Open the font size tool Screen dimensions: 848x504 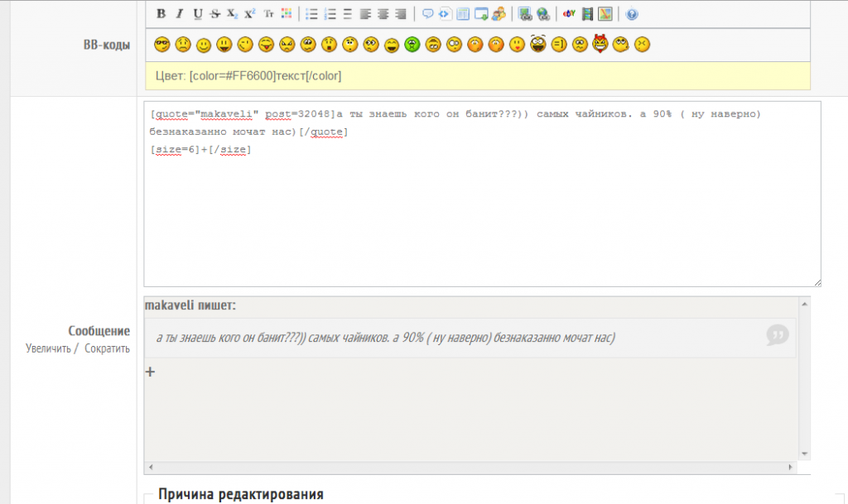(268, 13)
